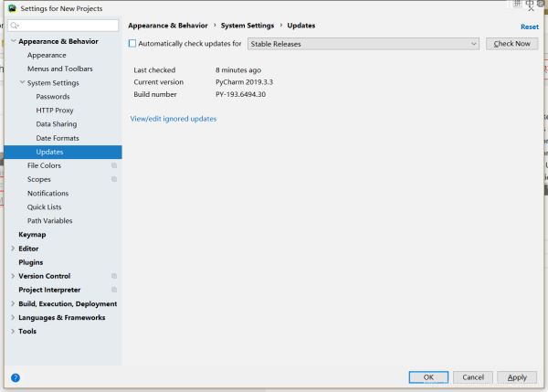Click the search magnifier icon
The image size is (548, 392).
pos(15,26)
